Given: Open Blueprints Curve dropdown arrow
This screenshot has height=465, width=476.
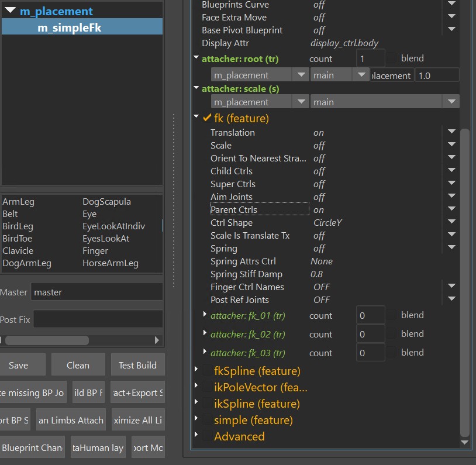Looking at the screenshot, I should [x=451, y=4].
